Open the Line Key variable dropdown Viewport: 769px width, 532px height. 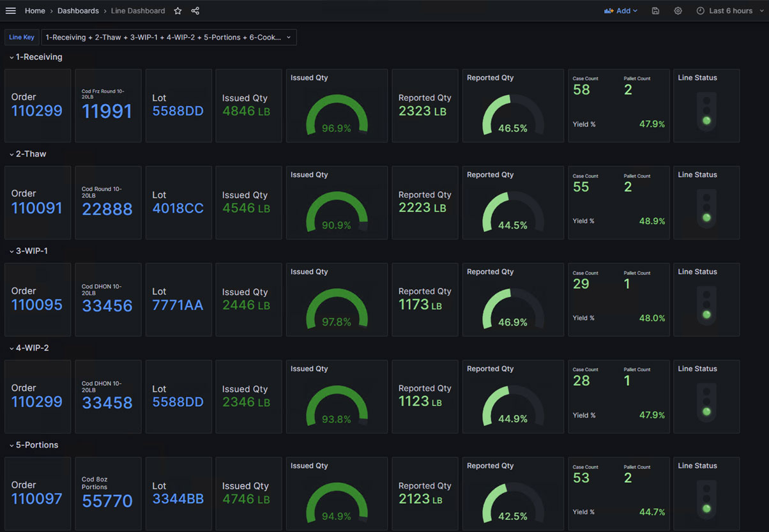[x=169, y=38]
